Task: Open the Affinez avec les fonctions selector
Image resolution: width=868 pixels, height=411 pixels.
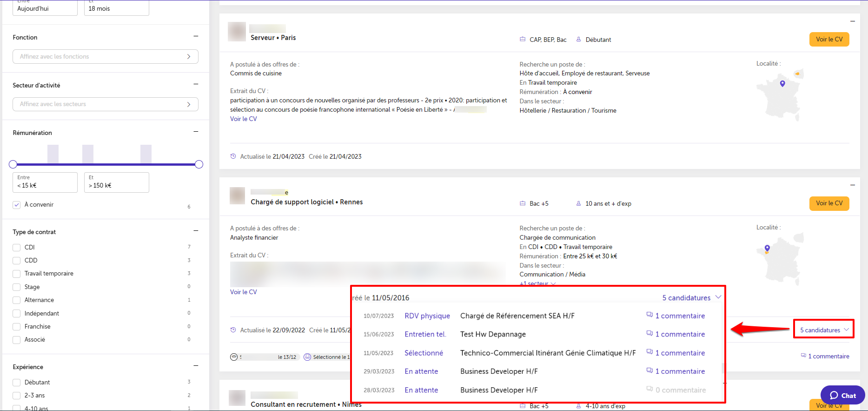Action: (106, 56)
